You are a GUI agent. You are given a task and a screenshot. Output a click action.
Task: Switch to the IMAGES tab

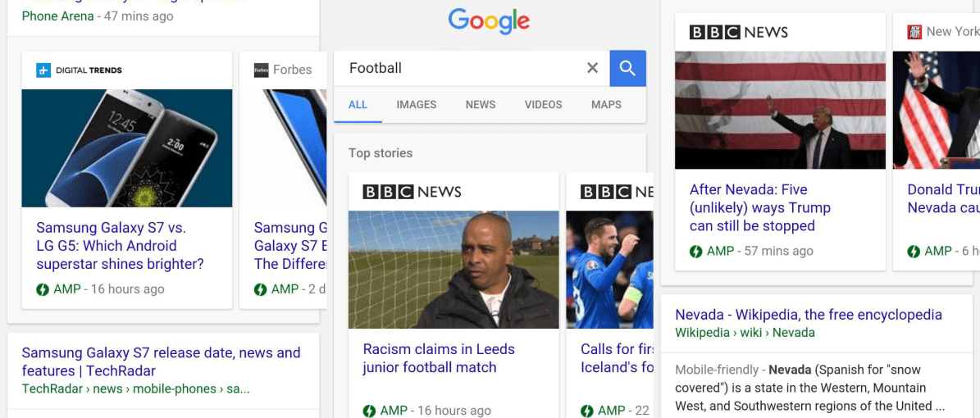pos(417,104)
